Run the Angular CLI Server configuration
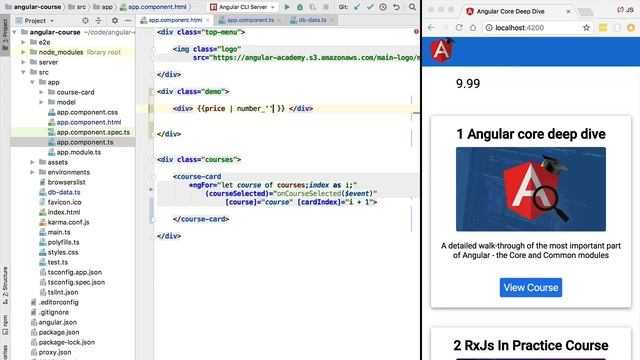Viewport: 640px width, 360px height. [287, 7]
